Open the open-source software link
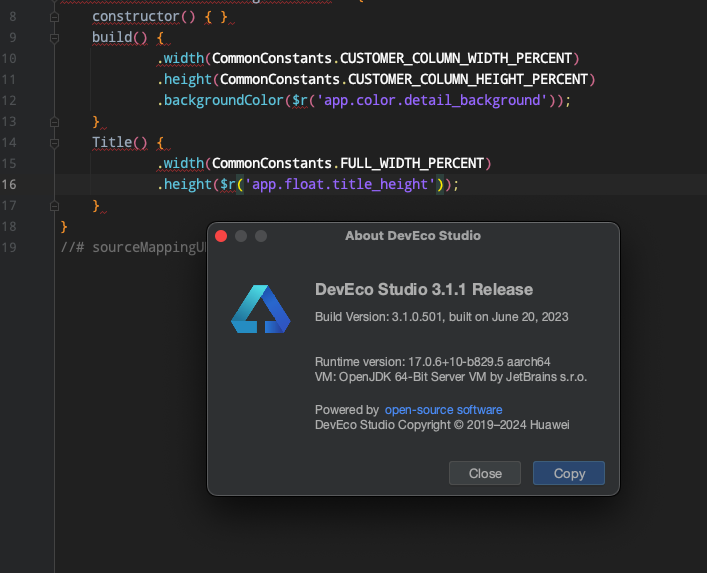707x573 pixels. click(443, 410)
